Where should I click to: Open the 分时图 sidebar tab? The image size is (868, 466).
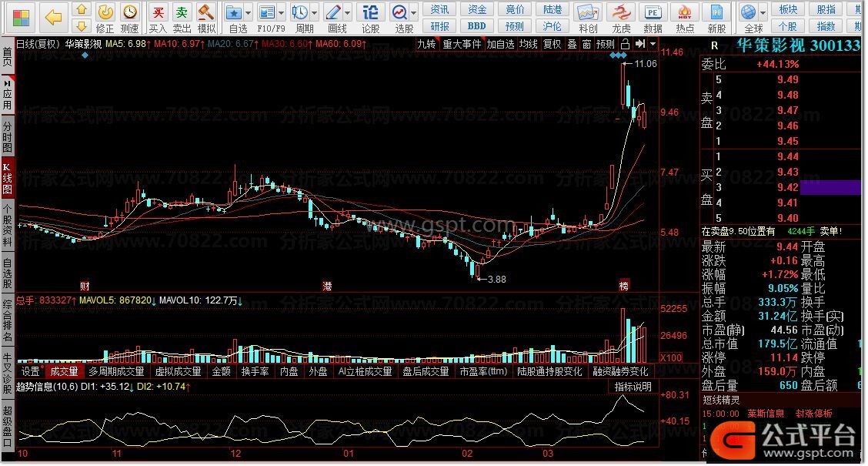click(x=7, y=137)
